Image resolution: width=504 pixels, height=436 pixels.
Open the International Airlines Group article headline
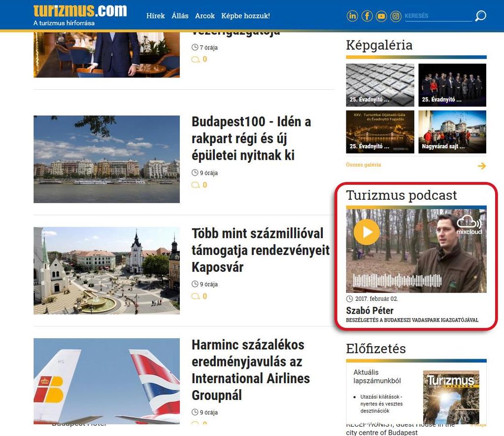(251, 370)
